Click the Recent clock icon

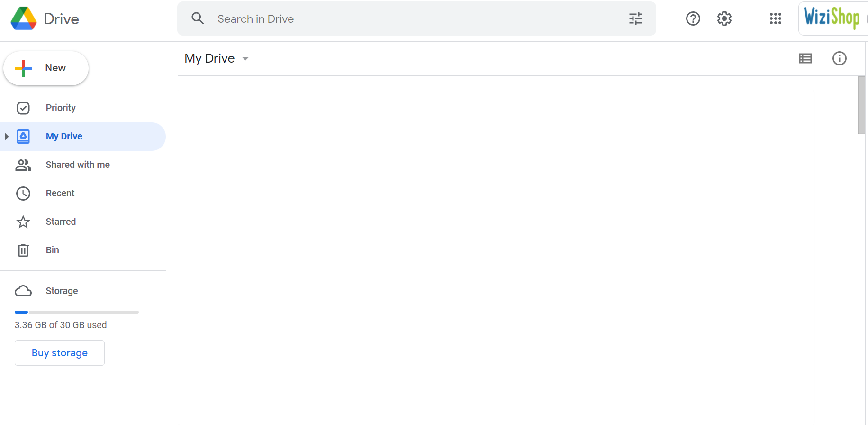pyautogui.click(x=23, y=194)
